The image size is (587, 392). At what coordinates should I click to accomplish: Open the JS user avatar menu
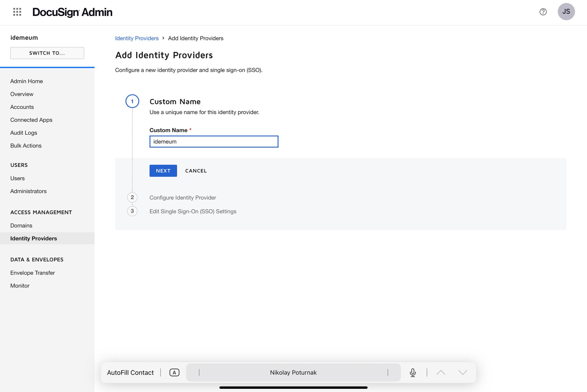(x=566, y=12)
